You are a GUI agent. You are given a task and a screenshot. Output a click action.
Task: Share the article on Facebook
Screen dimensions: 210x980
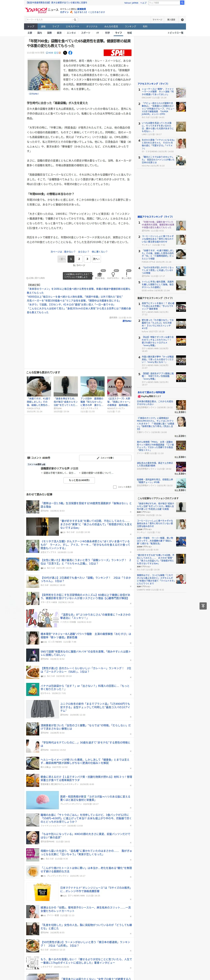coord(70,53)
